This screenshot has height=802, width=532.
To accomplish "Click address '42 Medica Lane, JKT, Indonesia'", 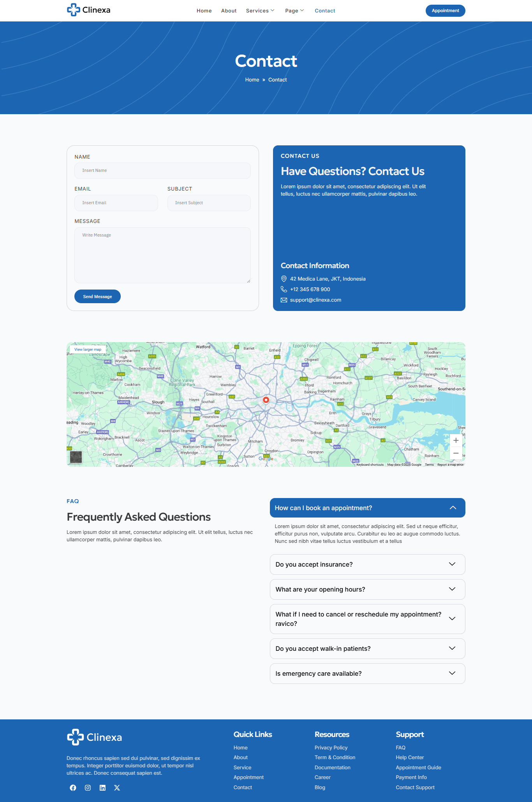I will (328, 279).
